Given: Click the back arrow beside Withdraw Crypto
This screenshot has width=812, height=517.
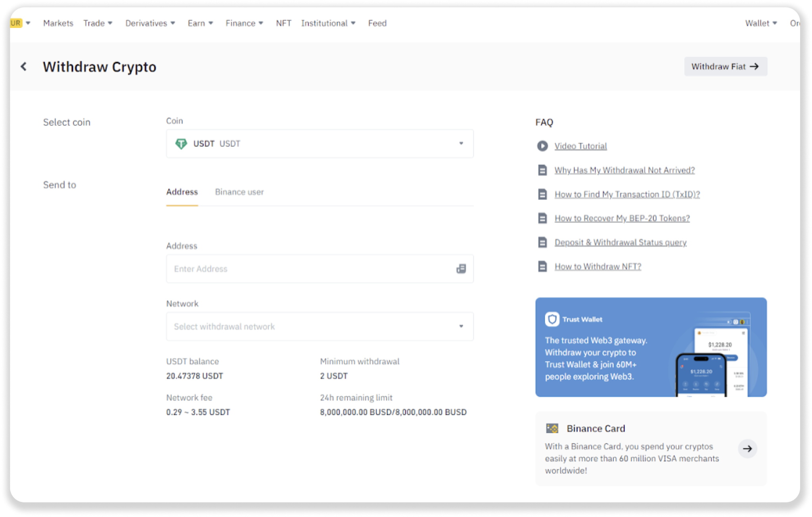Looking at the screenshot, I should [24, 67].
